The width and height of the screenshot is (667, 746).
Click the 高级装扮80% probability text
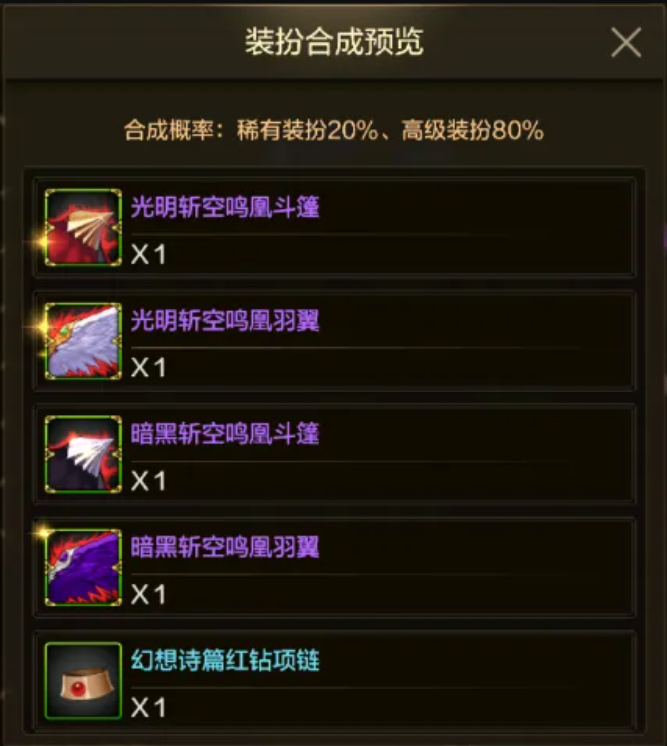coord(472,130)
